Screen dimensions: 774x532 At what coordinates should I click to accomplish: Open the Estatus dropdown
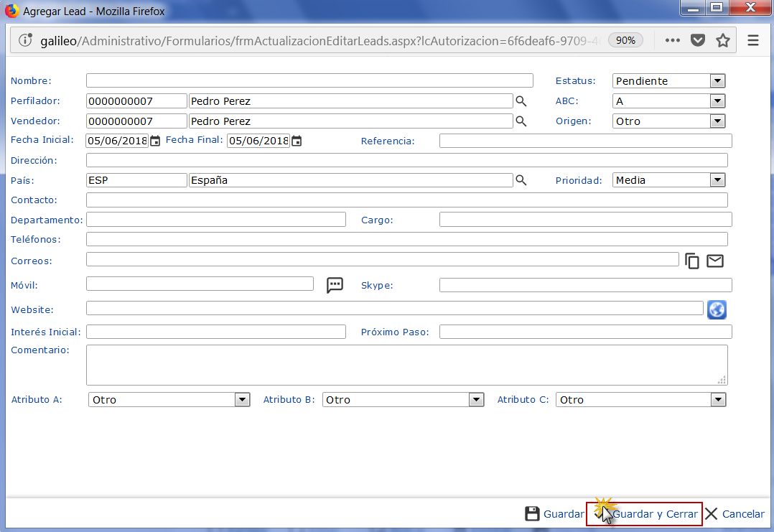point(669,81)
